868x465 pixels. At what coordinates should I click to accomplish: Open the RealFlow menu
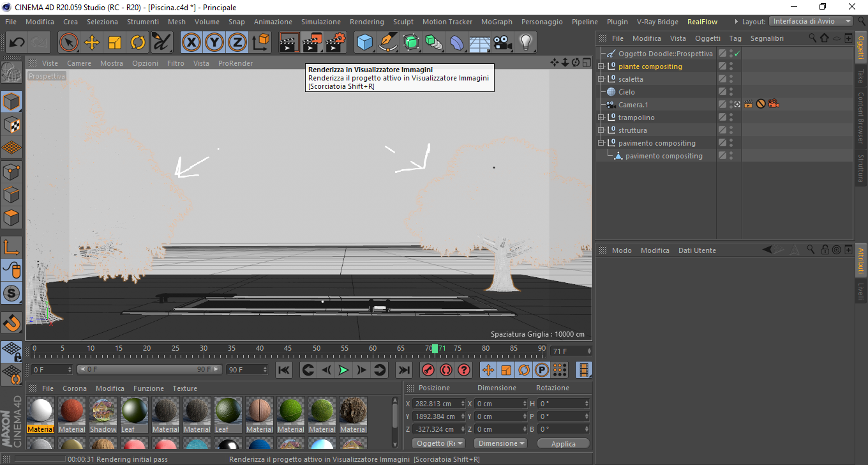click(702, 22)
